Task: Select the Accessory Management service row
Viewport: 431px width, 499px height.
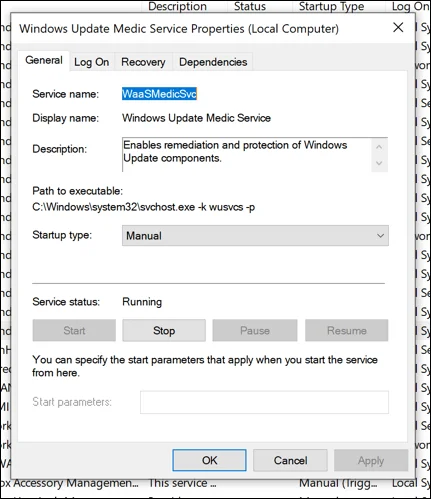Action: point(215,484)
